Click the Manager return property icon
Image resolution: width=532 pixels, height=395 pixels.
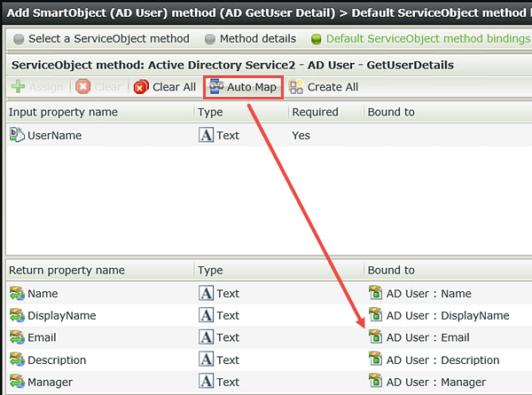coord(17,382)
